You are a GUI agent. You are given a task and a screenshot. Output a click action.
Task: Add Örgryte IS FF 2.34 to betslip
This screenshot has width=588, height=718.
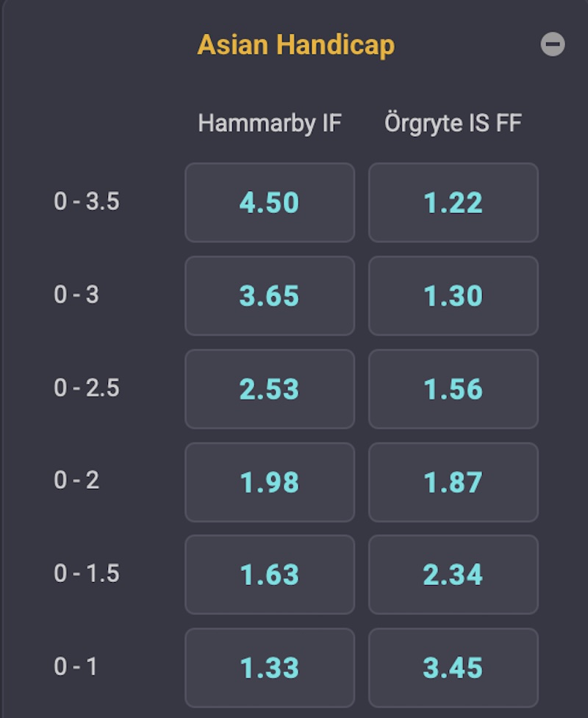[453, 575]
